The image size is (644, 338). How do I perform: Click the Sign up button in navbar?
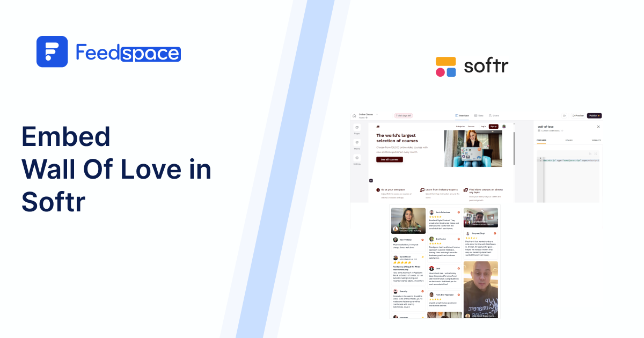click(494, 127)
